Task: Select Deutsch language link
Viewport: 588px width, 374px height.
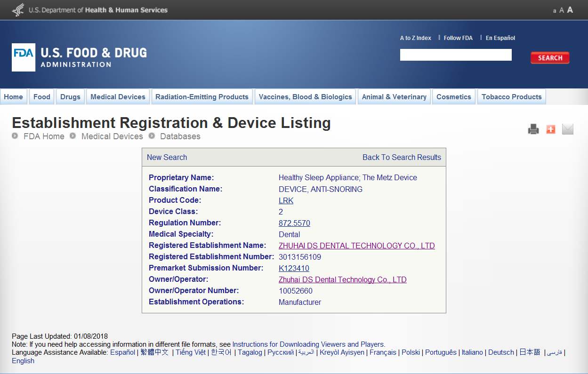Action: coord(501,352)
